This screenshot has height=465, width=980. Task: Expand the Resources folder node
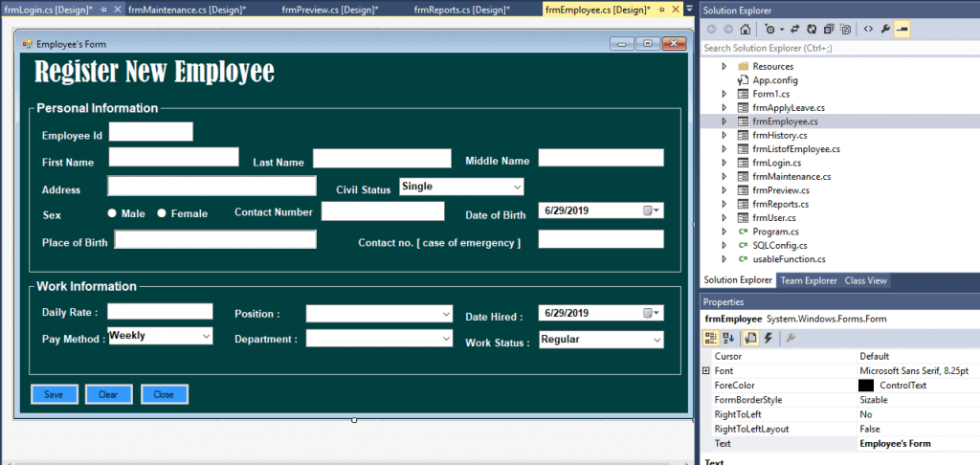point(724,66)
